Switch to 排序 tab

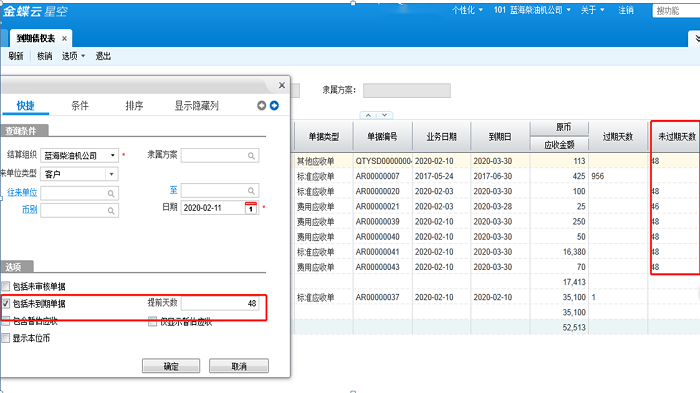pos(134,105)
